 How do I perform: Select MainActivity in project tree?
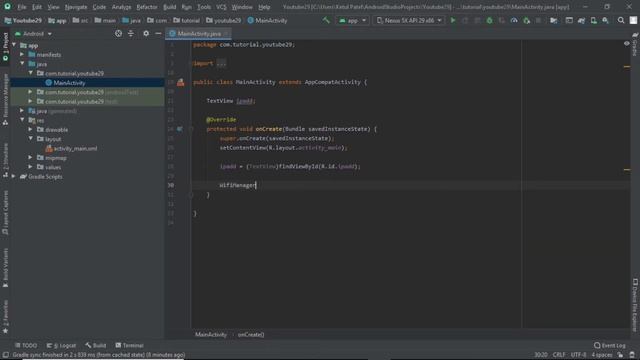click(x=69, y=83)
